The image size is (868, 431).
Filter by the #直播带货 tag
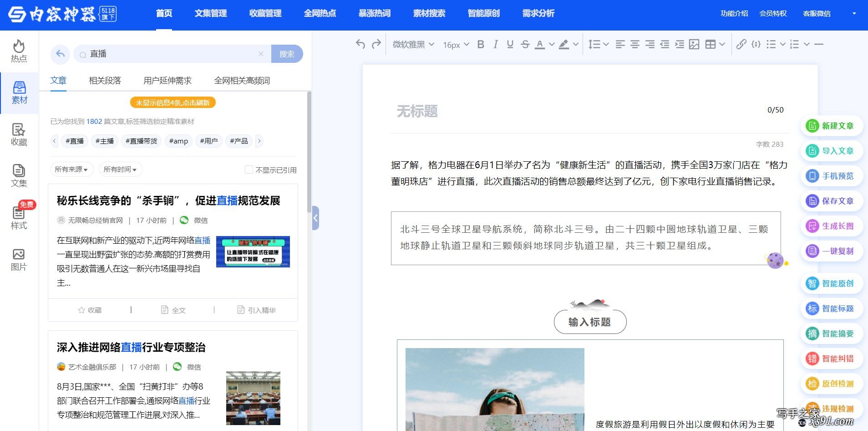[x=142, y=141]
